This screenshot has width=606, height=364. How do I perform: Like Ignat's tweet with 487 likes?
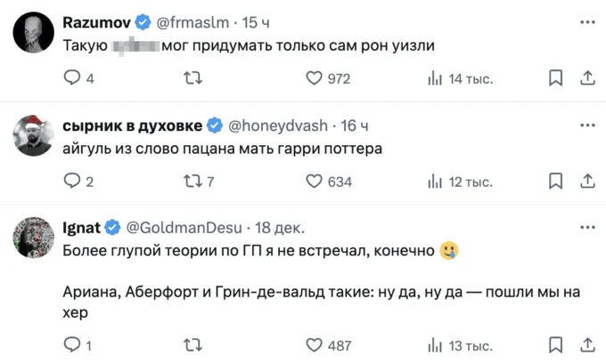[x=313, y=344]
